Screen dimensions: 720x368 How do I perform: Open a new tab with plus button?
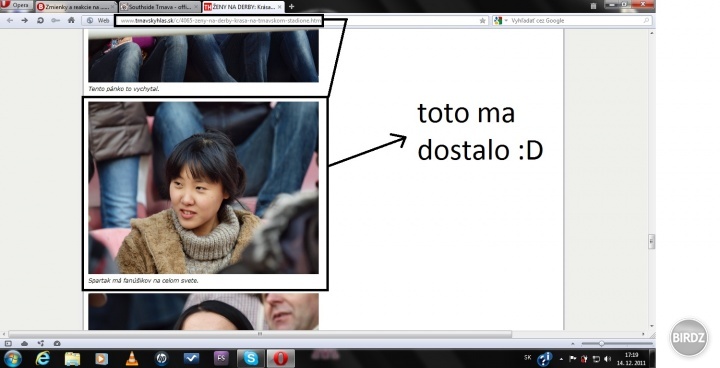pos(291,6)
